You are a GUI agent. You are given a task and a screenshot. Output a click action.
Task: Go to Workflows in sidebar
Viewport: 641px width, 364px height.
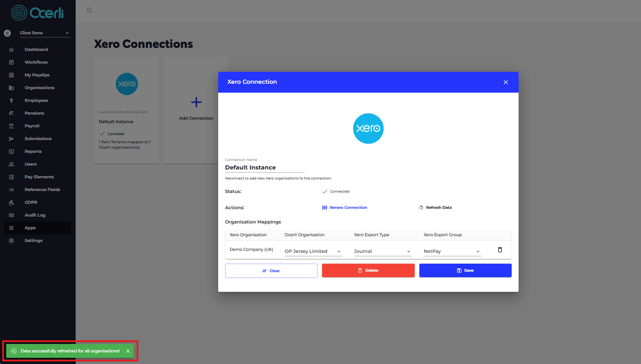tap(36, 62)
